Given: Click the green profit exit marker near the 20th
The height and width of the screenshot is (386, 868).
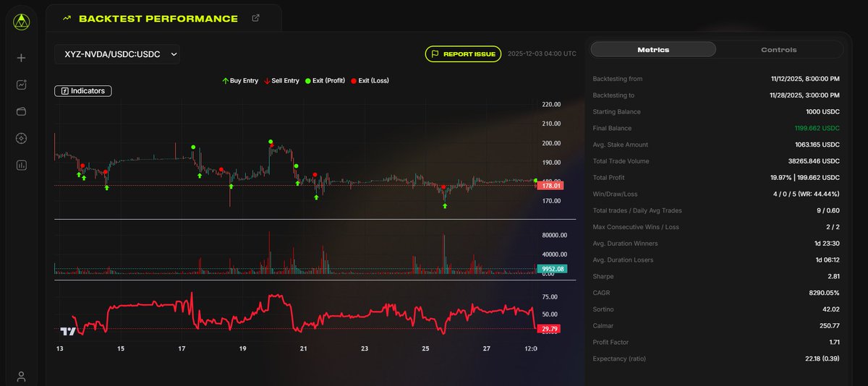Looking at the screenshot, I should [x=271, y=142].
